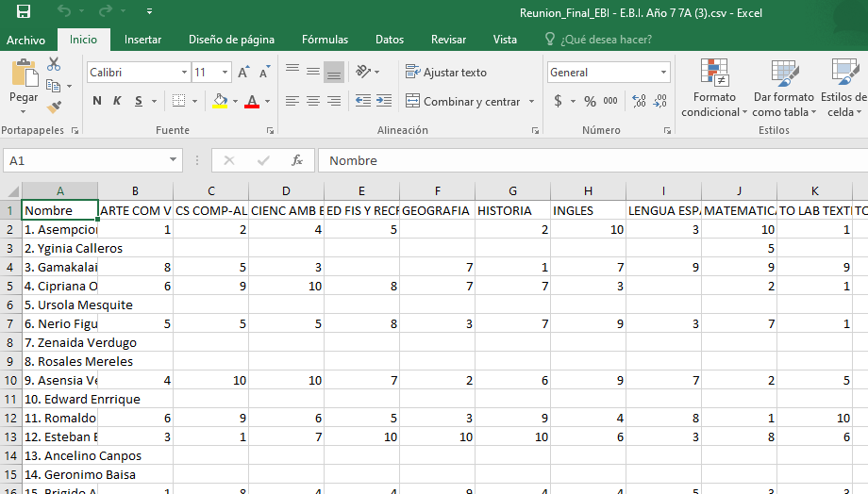The width and height of the screenshot is (868, 494).
Task: Switch to the Vista tab
Action: click(505, 40)
